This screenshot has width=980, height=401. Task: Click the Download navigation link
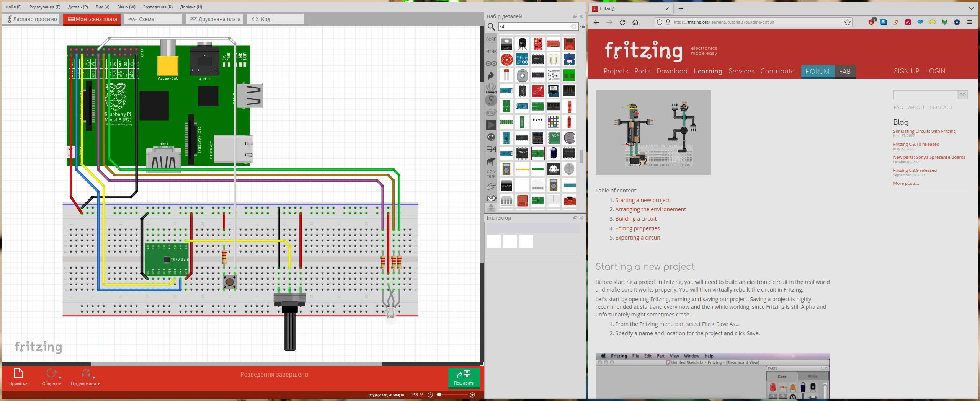(672, 71)
